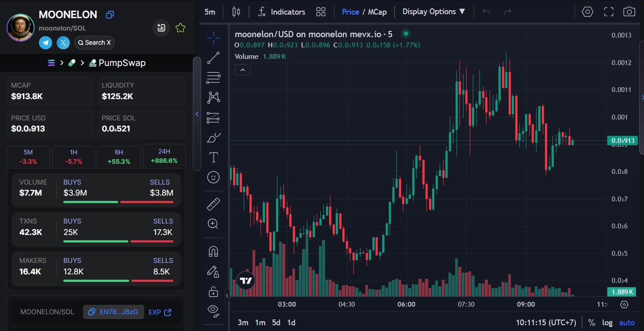
Task: Open the Indicators dialog
Action: [281, 12]
